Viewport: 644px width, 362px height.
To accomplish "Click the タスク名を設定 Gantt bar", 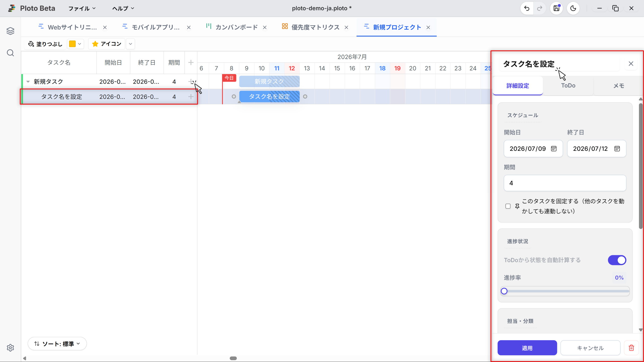I will pos(269,97).
